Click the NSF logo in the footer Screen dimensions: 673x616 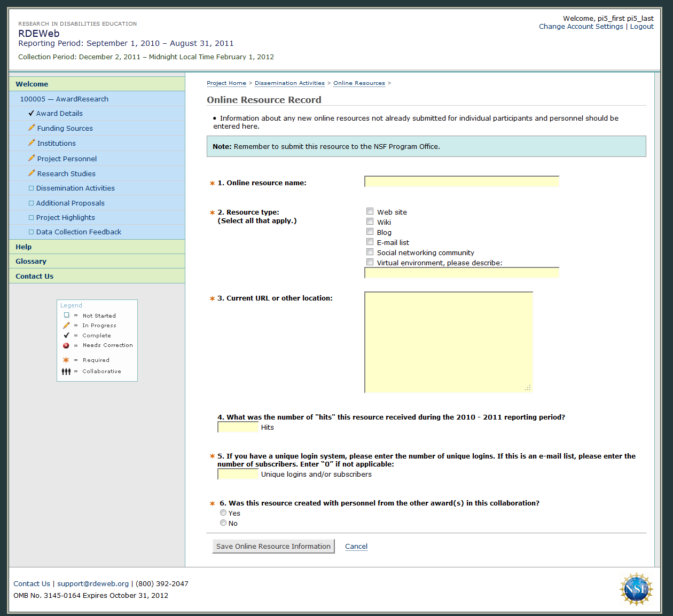tap(636, 589)
